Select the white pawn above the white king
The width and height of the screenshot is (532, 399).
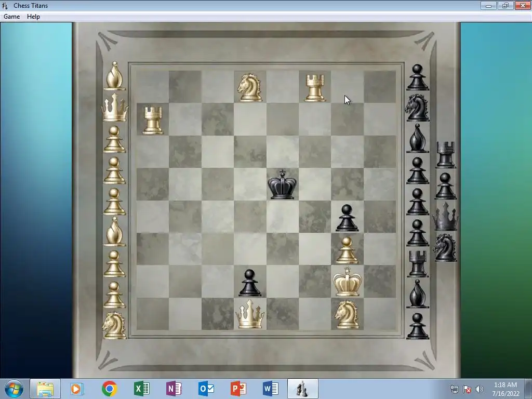tap(347, 250)
